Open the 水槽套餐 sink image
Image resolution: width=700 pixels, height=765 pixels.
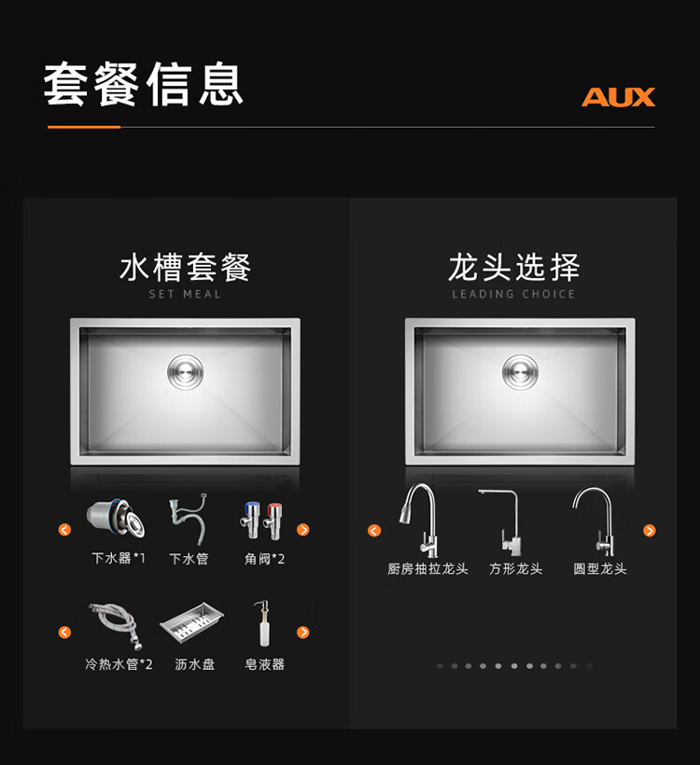coord(185,391)
